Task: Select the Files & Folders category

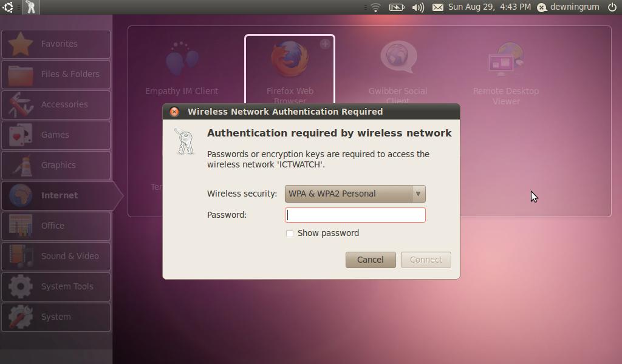Action: (x=56, y=74)
